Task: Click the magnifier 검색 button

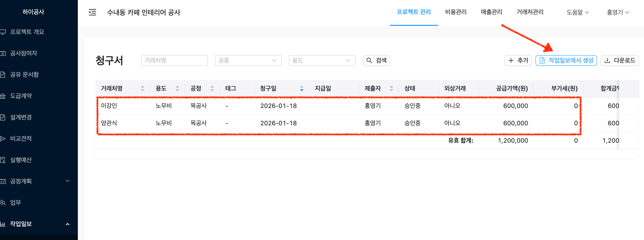Action: point(376,60)
